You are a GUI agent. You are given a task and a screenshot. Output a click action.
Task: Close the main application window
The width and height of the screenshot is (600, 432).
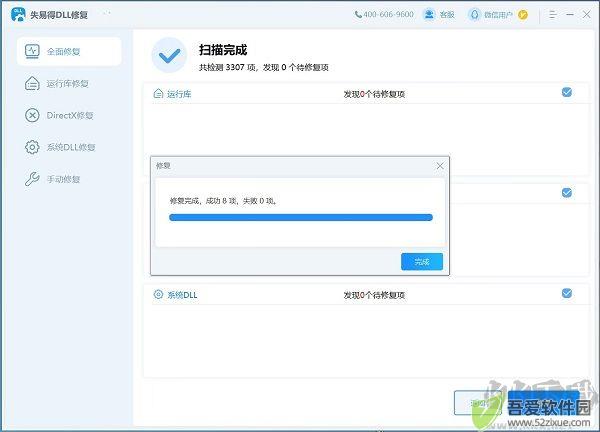pyautogui.click(x=586, y=15)
